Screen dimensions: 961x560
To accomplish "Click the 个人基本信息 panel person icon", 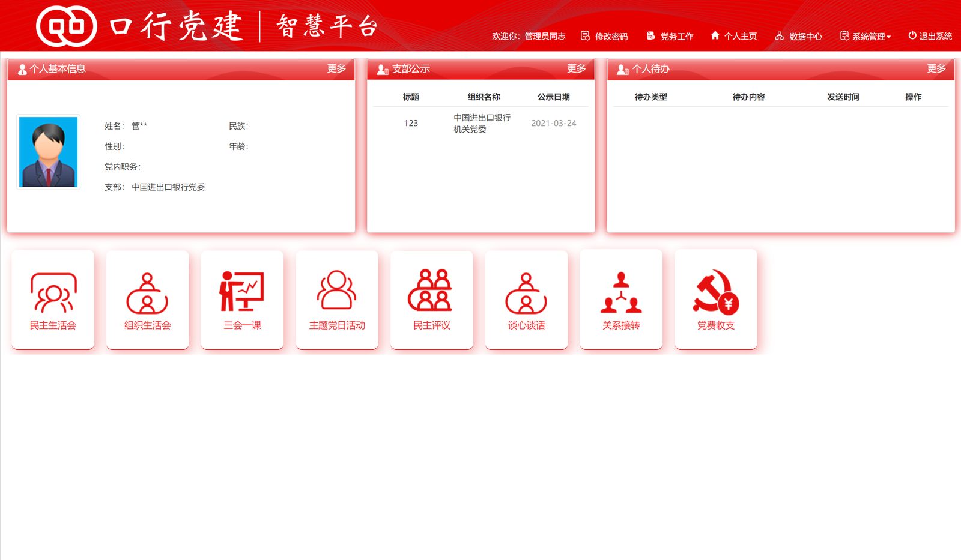I will pyautogui.click(x=22, y=70).
